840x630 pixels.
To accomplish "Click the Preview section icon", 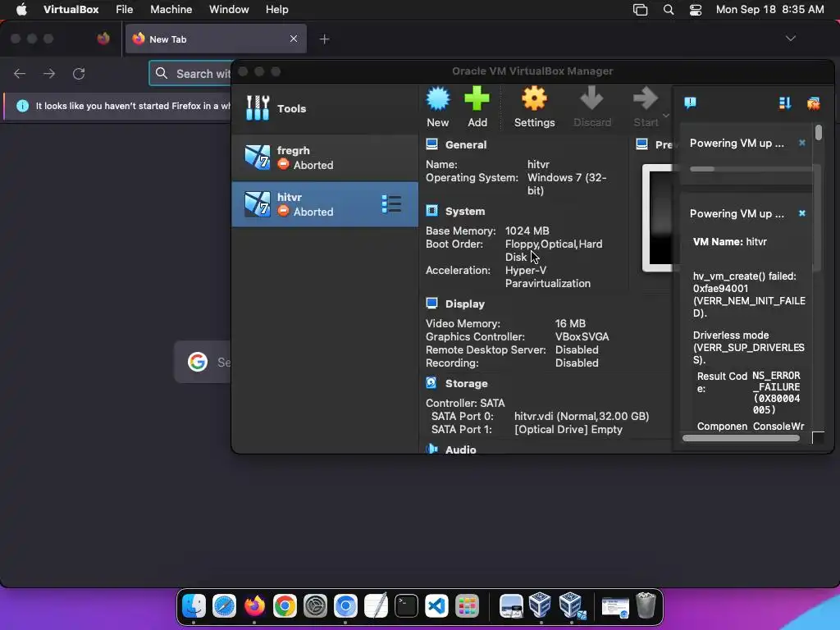I will (x=641, y=144).
